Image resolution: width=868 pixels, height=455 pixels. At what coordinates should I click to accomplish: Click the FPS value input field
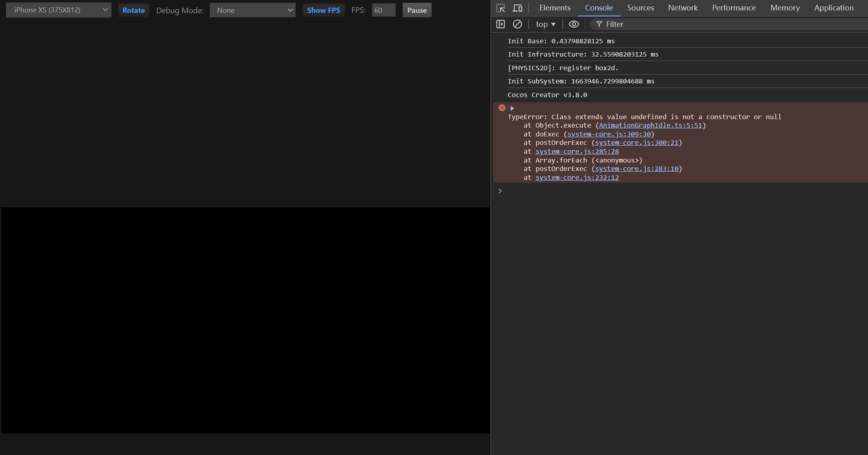coord(383,10)
